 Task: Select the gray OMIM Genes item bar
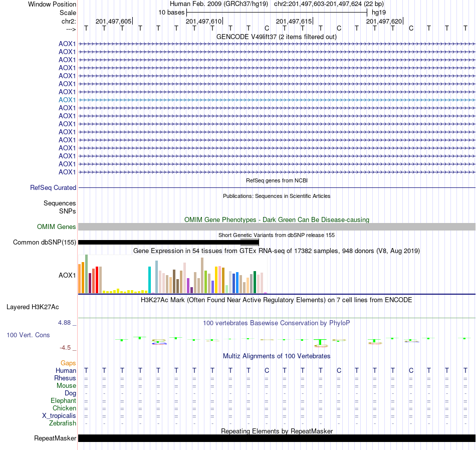point(277,227)
